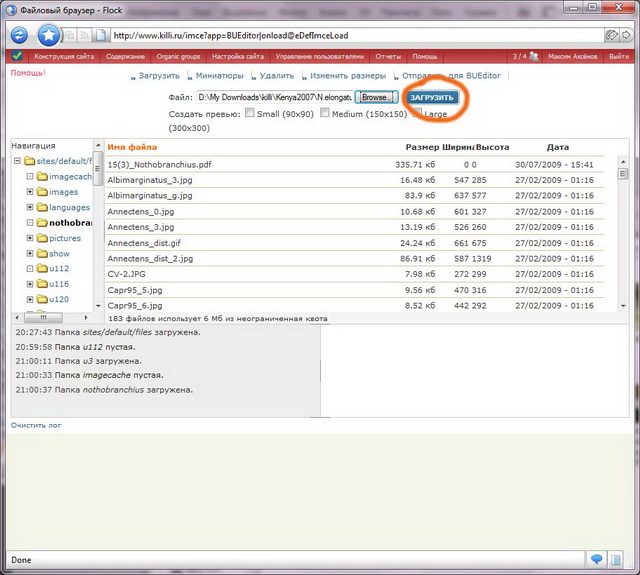Image resolution: width=640 pixels, height=575 pixels.
Task: Collapse the sites/default/files root node
Action: coord(17,161)
